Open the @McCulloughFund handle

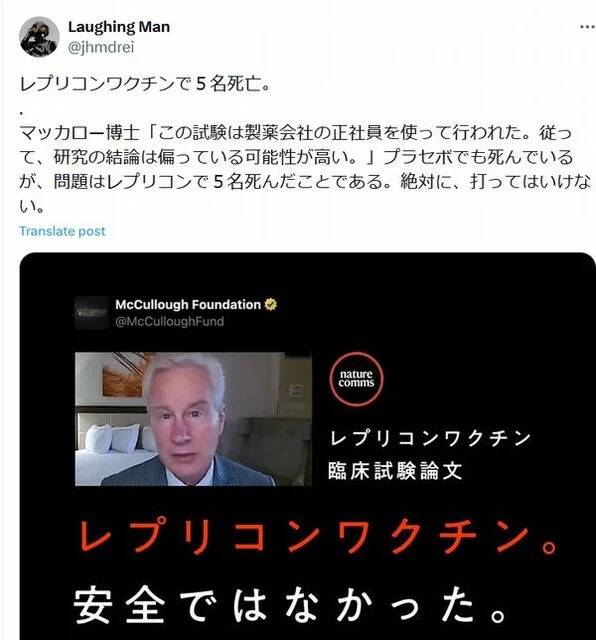(x=169, y=322)
